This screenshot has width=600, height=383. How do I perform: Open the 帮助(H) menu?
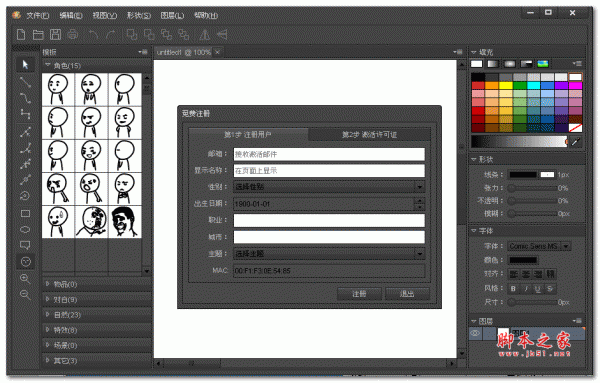coord(206,15)
